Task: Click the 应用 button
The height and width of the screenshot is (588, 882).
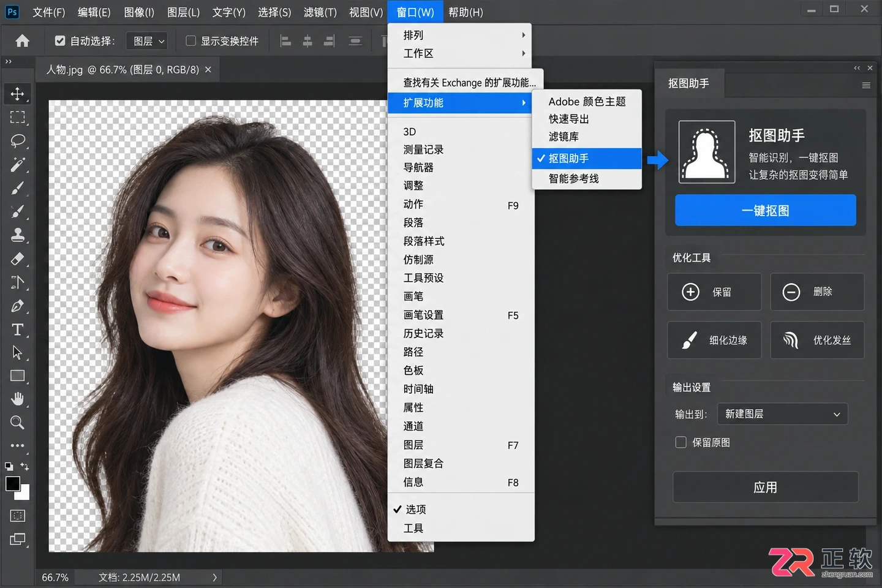Action: coord(766,488)
